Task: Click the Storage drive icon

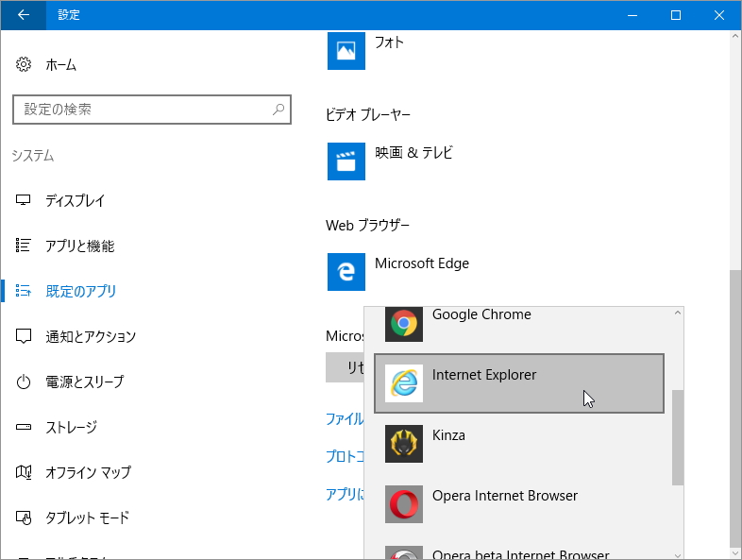Action: [x=24, y=427]
